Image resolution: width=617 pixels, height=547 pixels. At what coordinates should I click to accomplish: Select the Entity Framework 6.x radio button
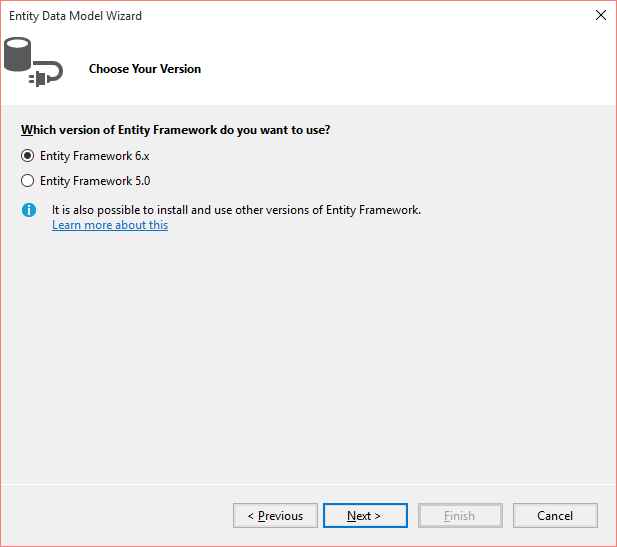28,156
